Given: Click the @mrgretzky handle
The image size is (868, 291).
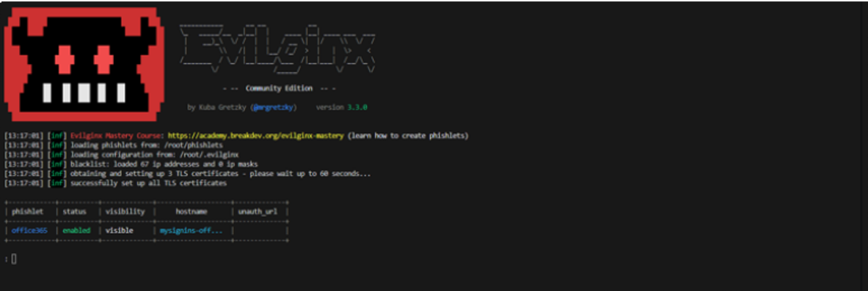Looking at the screenshot, I should point(274,107).
